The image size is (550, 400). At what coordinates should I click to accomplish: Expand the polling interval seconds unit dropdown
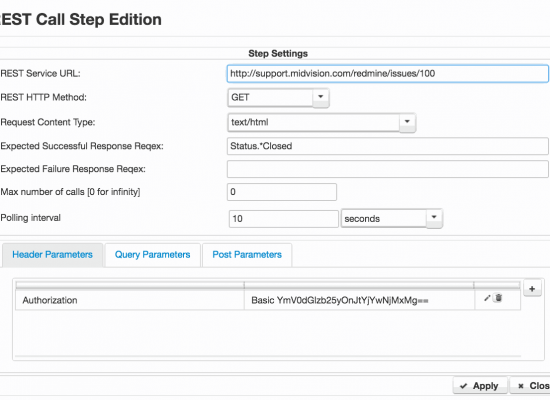pos(434,218)
